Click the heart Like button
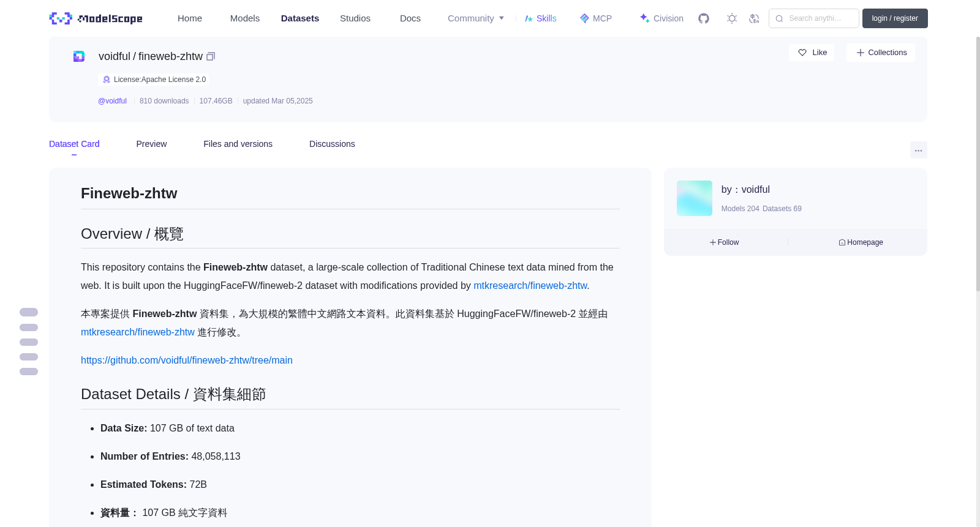 812,53
